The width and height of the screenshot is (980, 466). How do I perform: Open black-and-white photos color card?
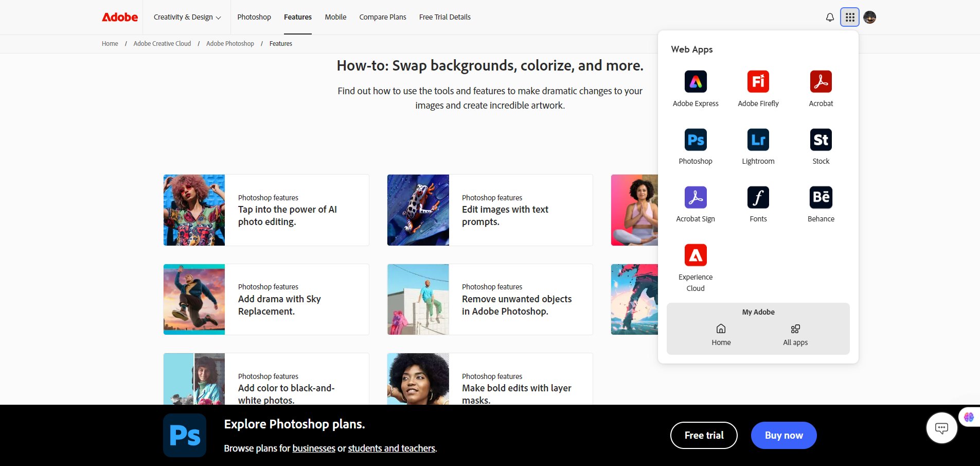coord(266,379)
